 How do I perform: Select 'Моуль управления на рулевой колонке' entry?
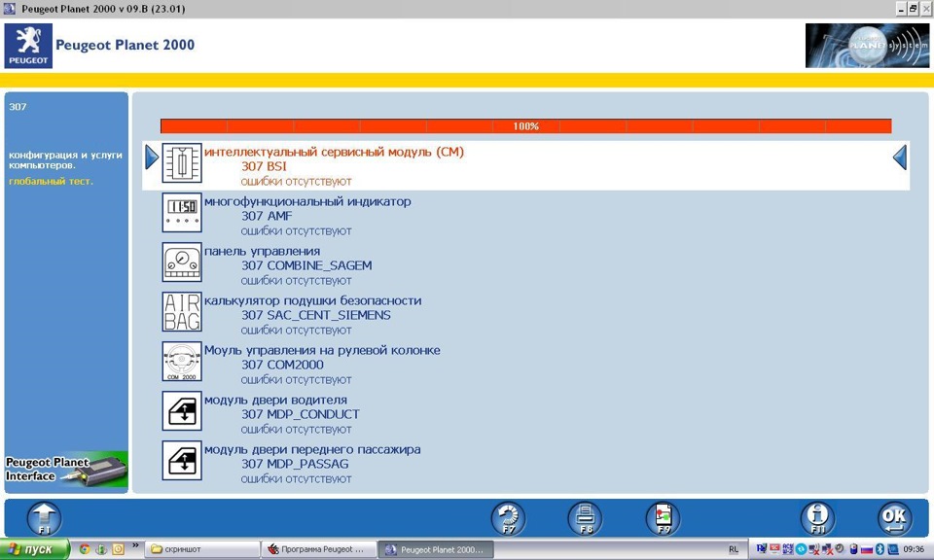coord(322,350)
